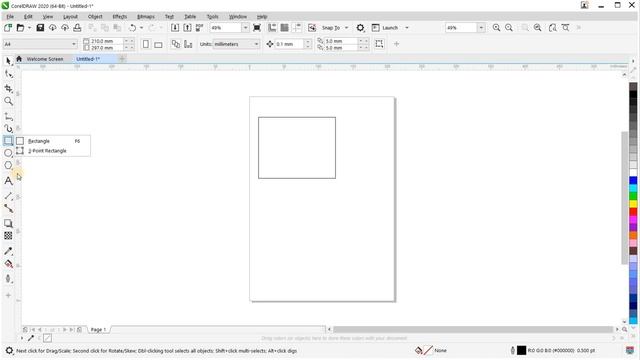Select the Text tool

point(8,181)
